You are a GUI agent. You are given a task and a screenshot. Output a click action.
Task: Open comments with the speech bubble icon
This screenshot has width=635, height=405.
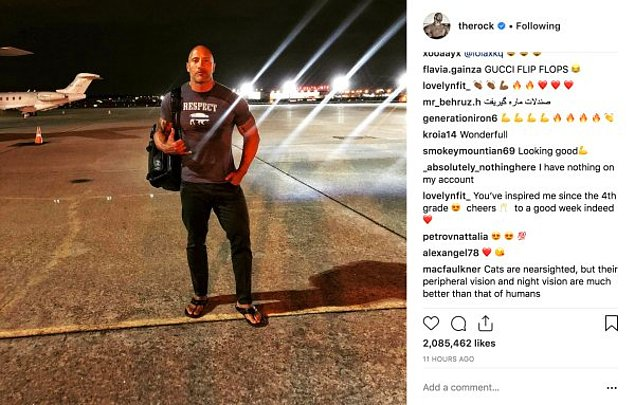tap(458, 324)
